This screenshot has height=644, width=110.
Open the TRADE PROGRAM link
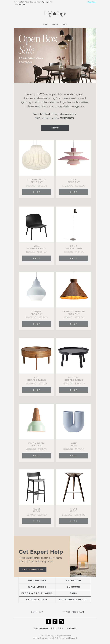[73, 612]
